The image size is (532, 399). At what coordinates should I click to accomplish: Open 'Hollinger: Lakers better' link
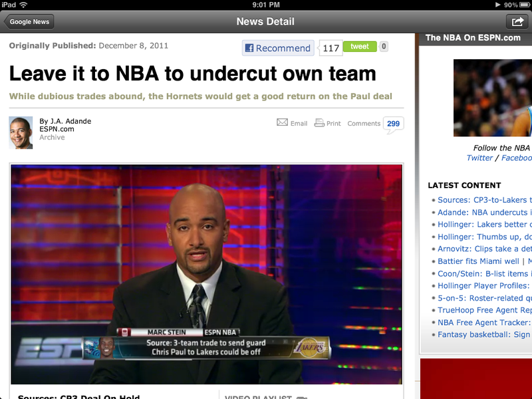[x=485, y=225]
